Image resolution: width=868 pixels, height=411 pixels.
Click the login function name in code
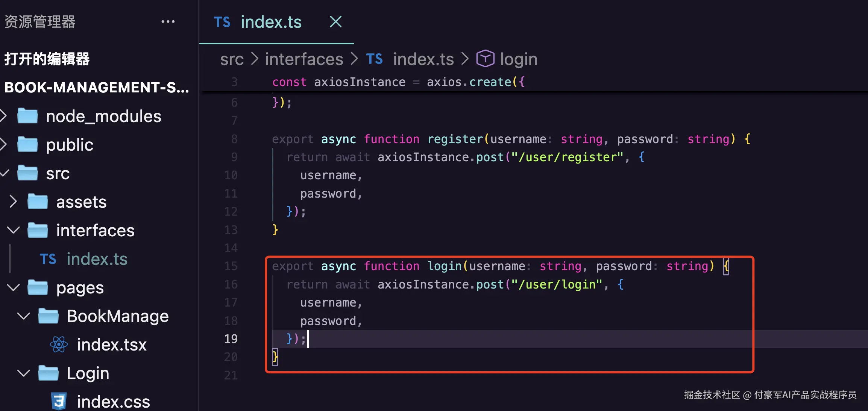tap(445, 266)
